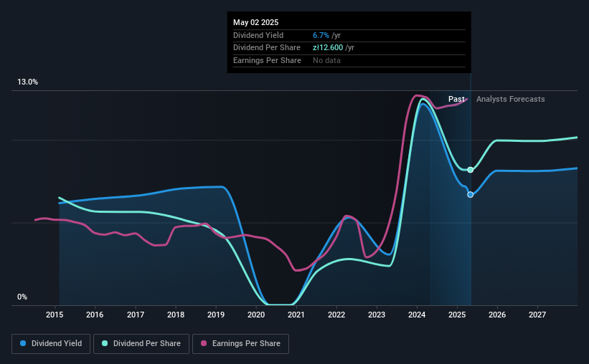
Task: Click the teal Dividend Per Share legend dot
Action: pyautogui.click(x=105, y=343)
